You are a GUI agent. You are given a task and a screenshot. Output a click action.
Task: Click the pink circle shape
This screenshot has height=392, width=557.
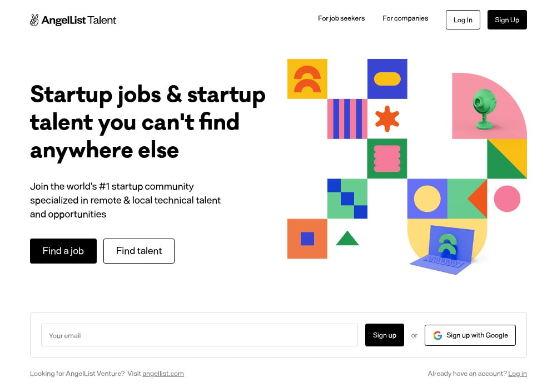tap(507, 199)
